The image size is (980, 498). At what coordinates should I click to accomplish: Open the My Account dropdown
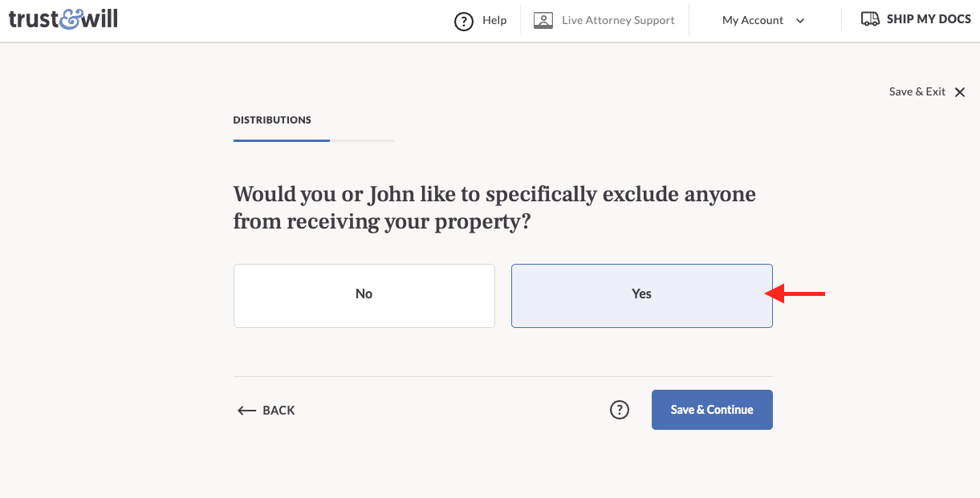[753, 21]
